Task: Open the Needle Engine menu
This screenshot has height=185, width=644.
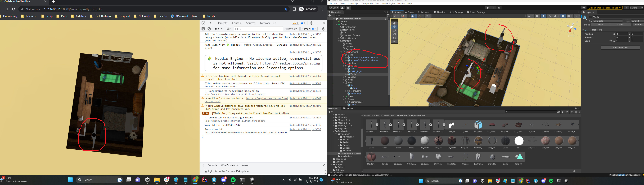Action: [388, 3]
